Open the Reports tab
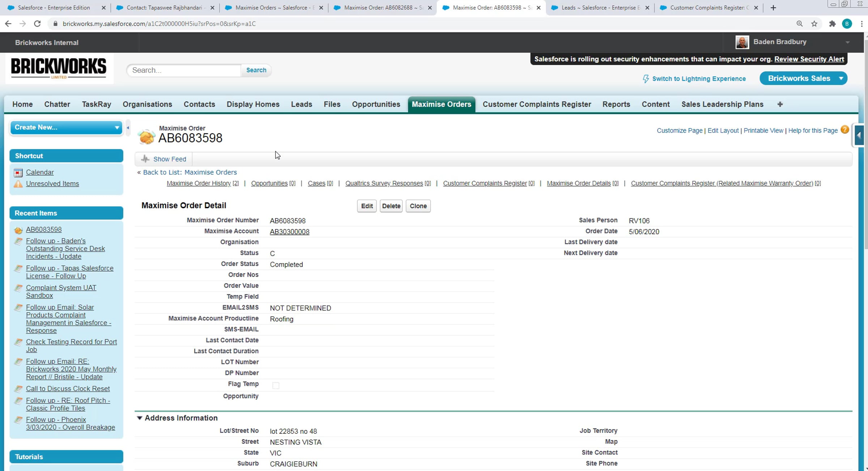The height and width of the screenshot is (471, 868). click(616, 104)
